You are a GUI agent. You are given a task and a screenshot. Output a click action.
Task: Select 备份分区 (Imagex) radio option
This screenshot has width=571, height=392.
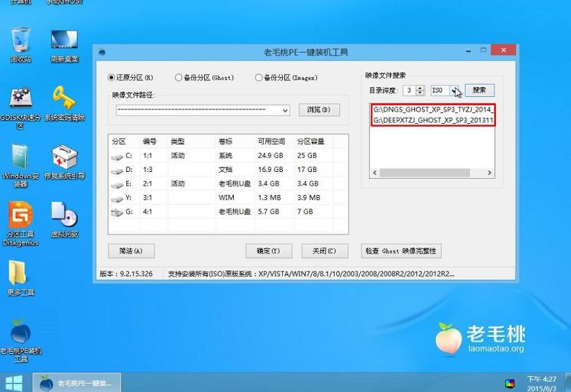pyautogui.click(x=286, y=77)
